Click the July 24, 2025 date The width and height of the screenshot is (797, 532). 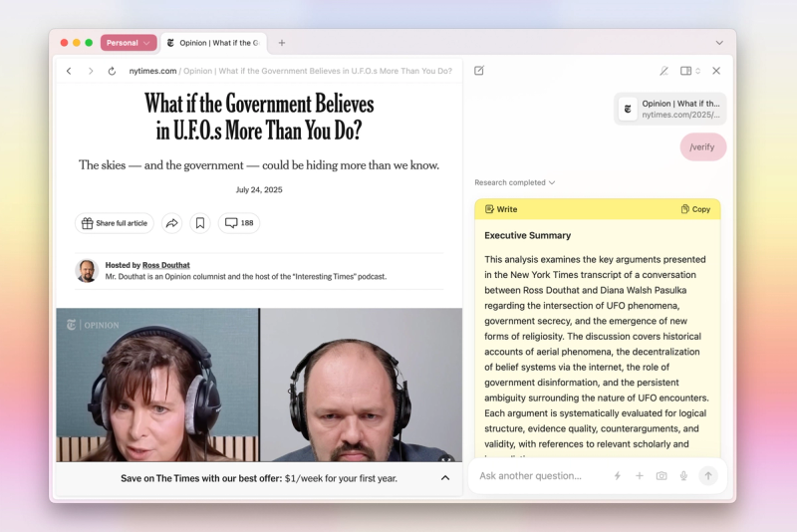click(x=259, y=190)
